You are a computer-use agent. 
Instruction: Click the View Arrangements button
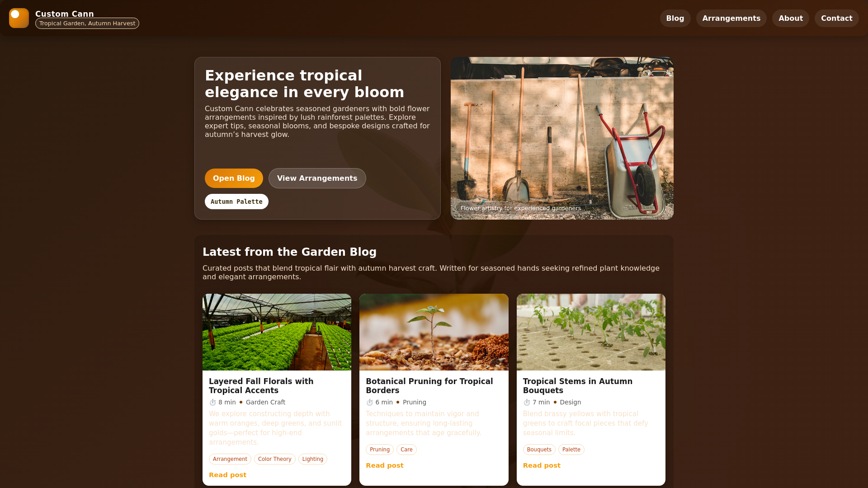(317, 178)
